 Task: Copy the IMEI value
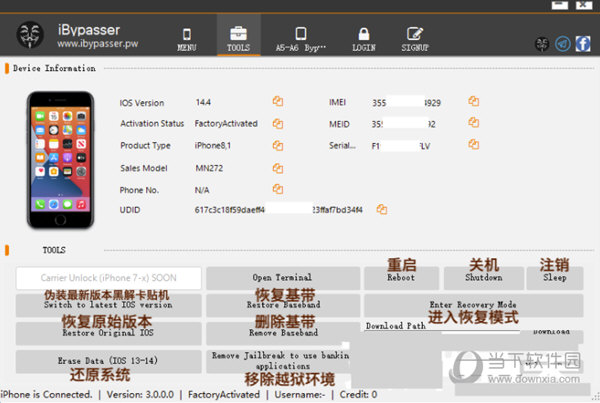point(474,101)
